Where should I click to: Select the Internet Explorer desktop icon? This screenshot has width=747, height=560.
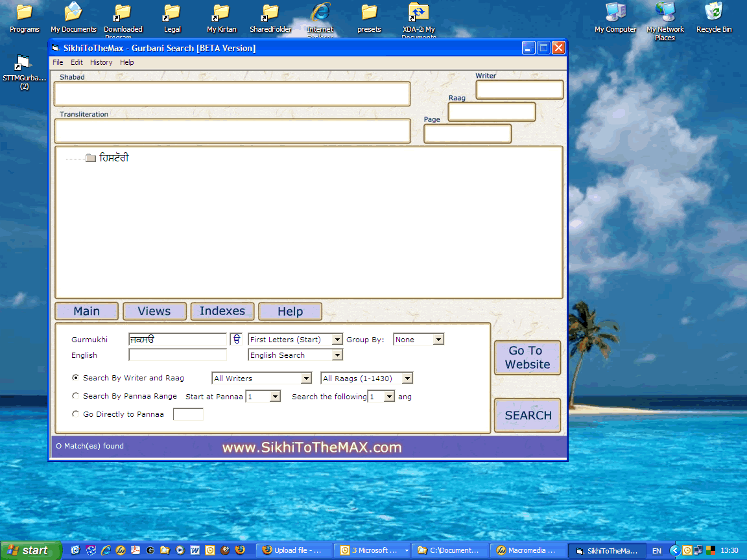[x=320, y=21]
